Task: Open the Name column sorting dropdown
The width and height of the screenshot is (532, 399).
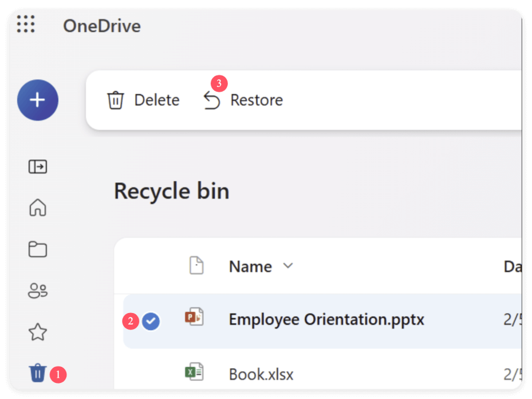Action: (288, 266)
